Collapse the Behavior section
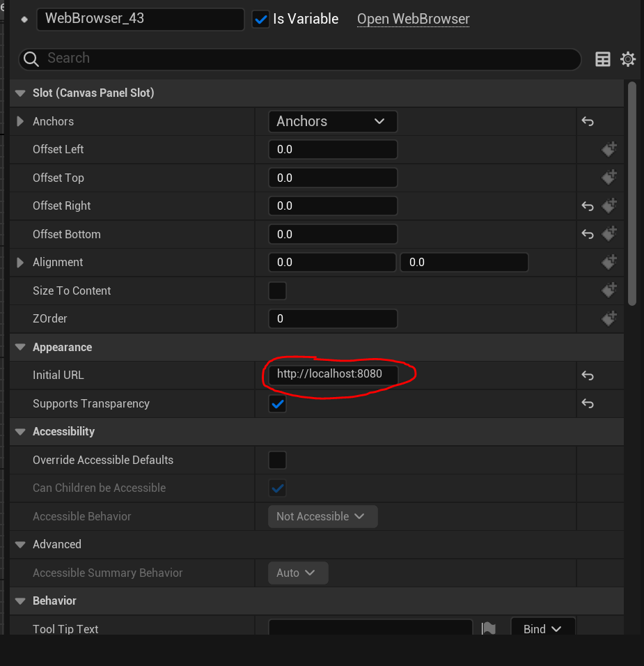 pos(20,601)
